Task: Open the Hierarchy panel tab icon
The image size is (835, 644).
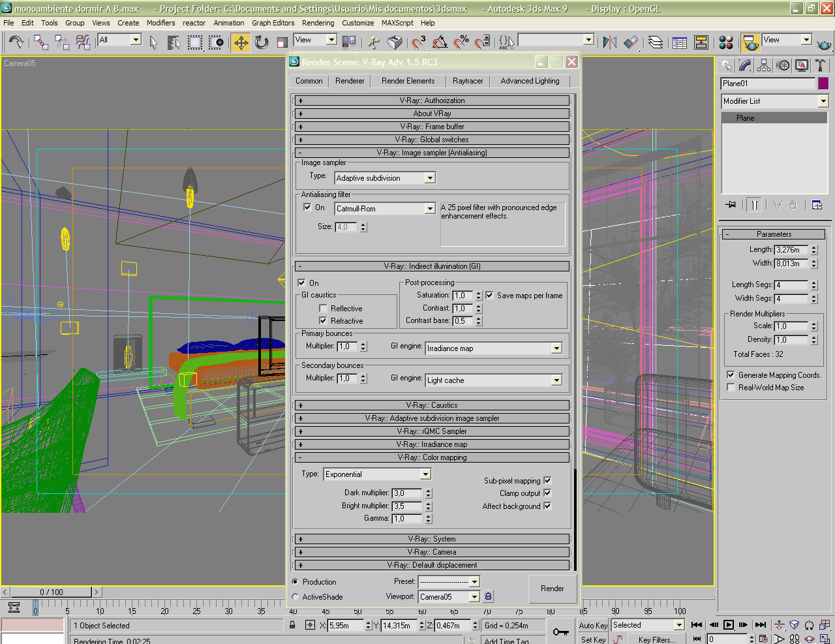Action: [764, 65]
